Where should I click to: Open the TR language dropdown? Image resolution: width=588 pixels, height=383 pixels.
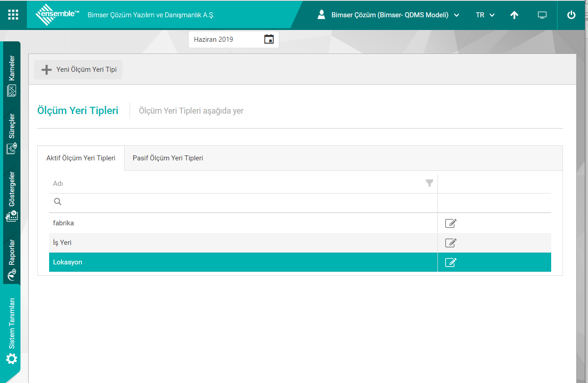click(x=485, y=15)
